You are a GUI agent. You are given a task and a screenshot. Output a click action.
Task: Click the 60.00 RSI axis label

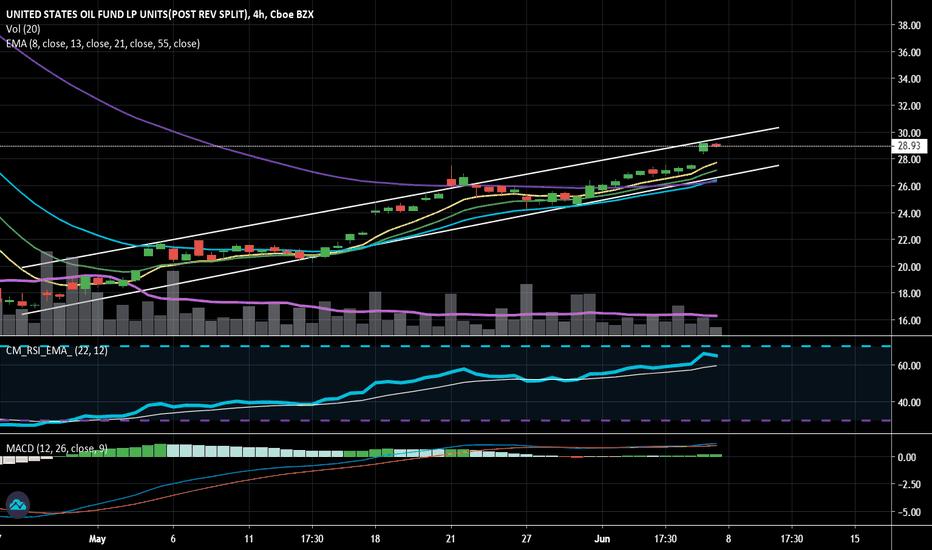(909, 366)
